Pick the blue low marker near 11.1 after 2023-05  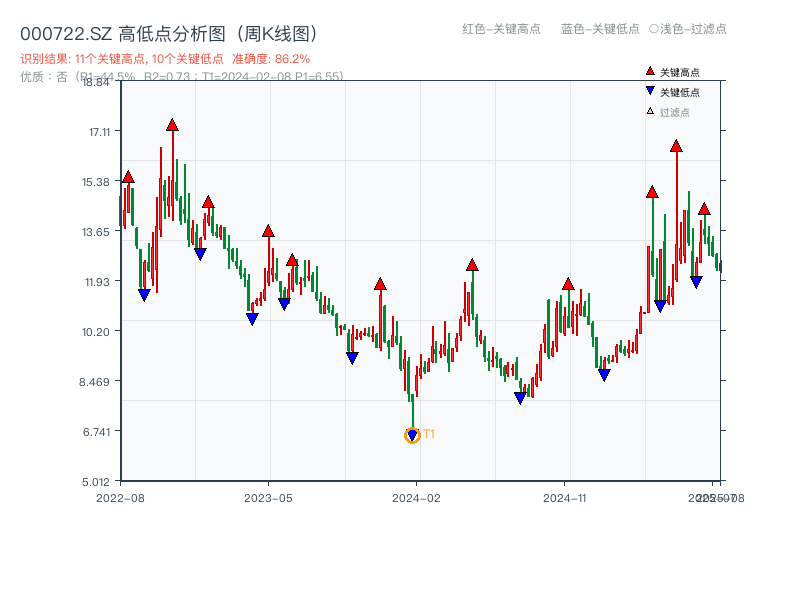(284, 304)
